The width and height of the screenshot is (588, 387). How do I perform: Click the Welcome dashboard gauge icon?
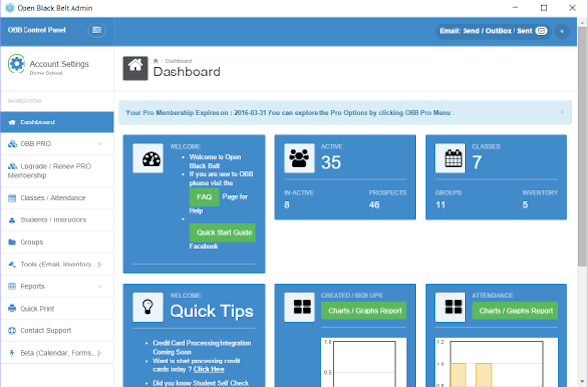point(148,159)
